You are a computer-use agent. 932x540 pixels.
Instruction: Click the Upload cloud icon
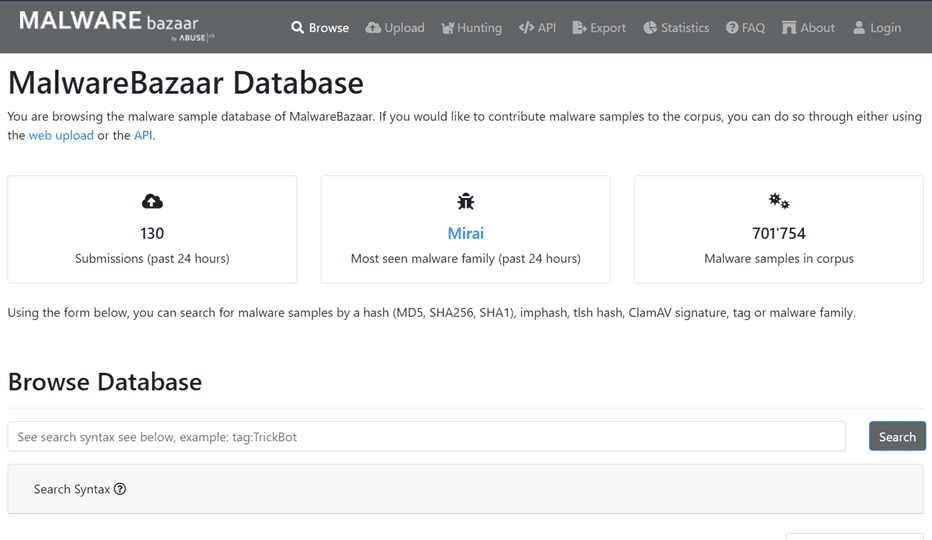coord(373,28)
